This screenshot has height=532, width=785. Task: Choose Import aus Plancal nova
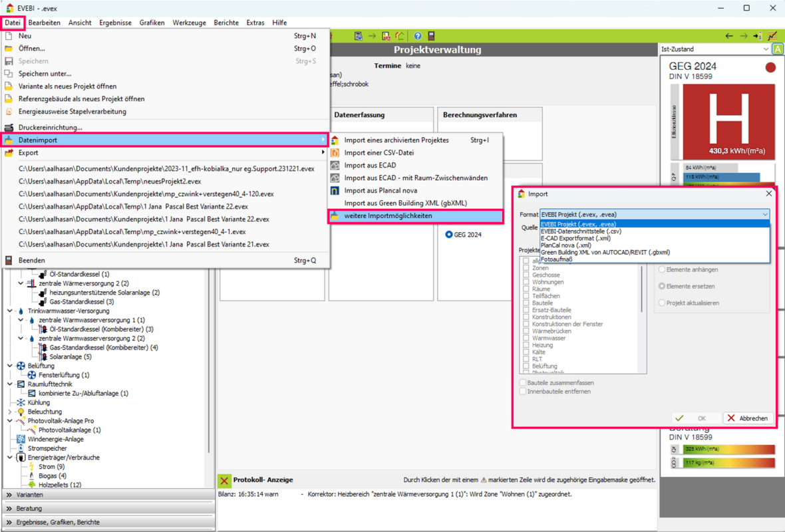click(x=381, y=190)
